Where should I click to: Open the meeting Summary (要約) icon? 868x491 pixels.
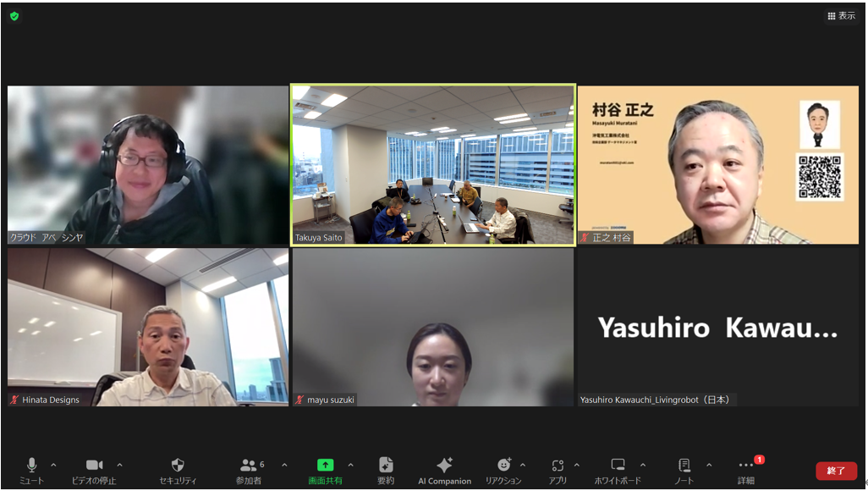386,465
